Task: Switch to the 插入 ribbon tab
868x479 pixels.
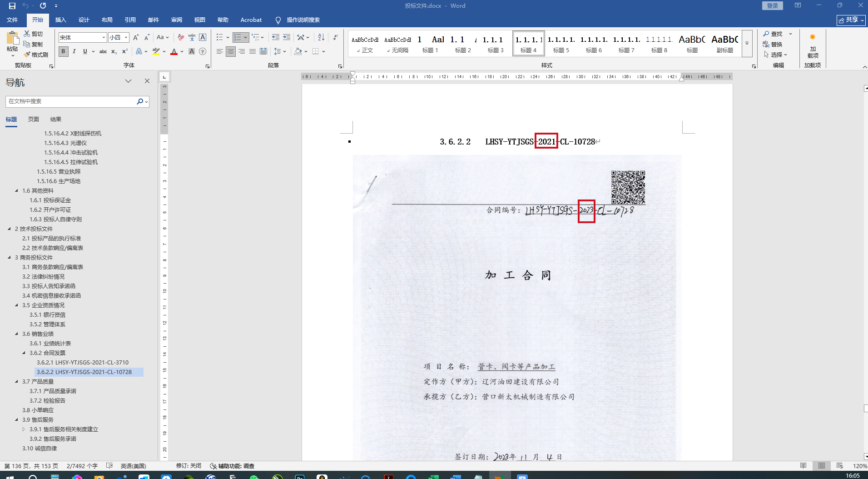Action: [x=60, y=20]
